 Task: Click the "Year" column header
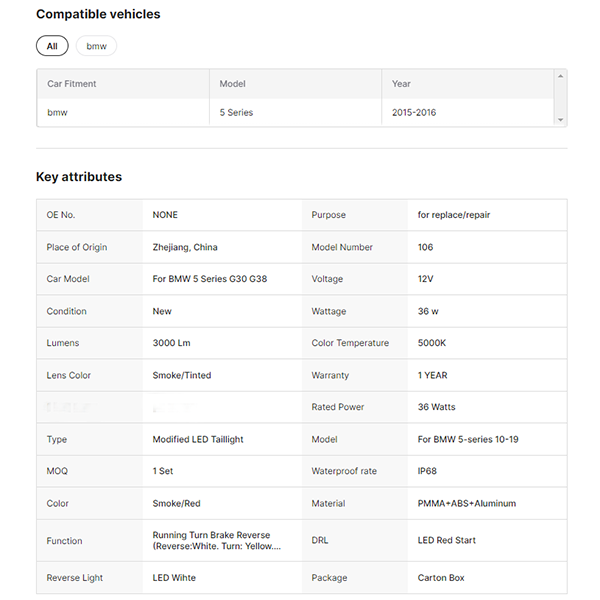pyautogui.click(x=401, y=84)
